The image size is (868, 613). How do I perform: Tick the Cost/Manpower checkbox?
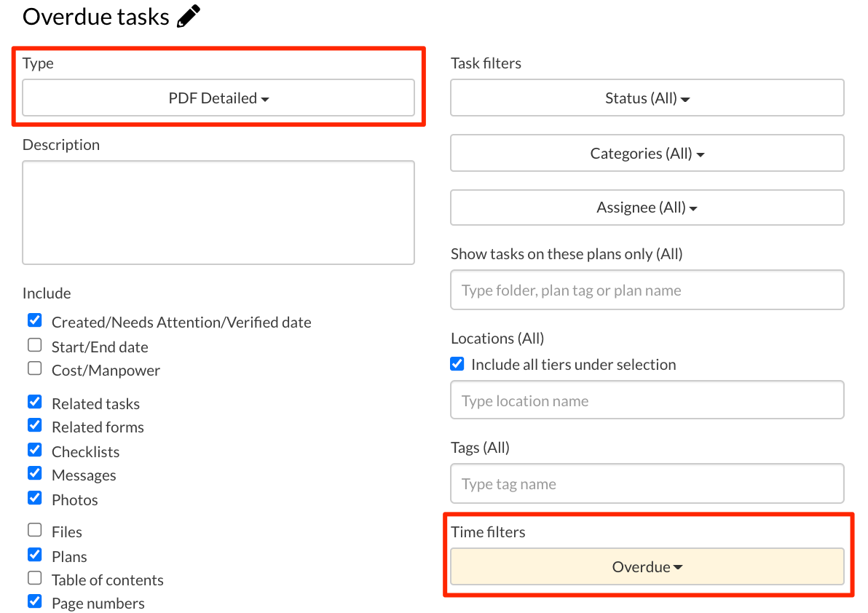click(35, 369)
